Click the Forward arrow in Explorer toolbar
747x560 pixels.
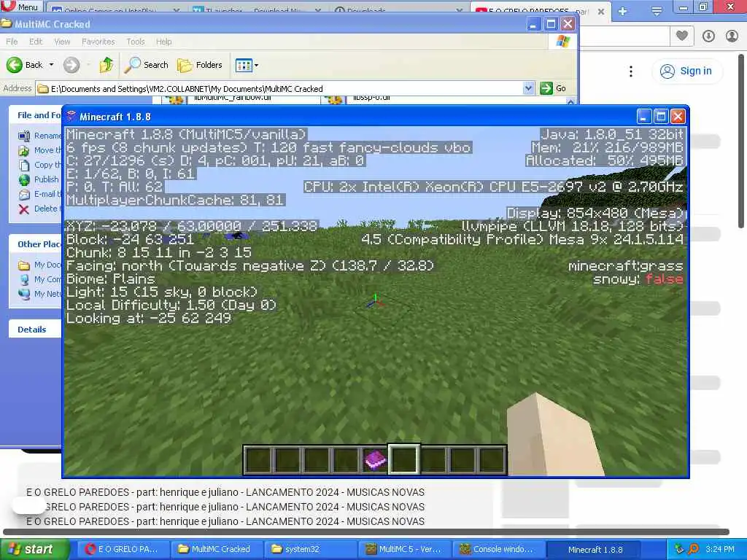(72, 65)
